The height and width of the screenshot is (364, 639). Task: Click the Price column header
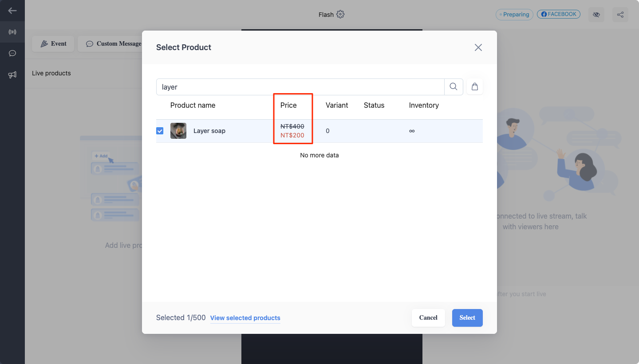(288, 105)
